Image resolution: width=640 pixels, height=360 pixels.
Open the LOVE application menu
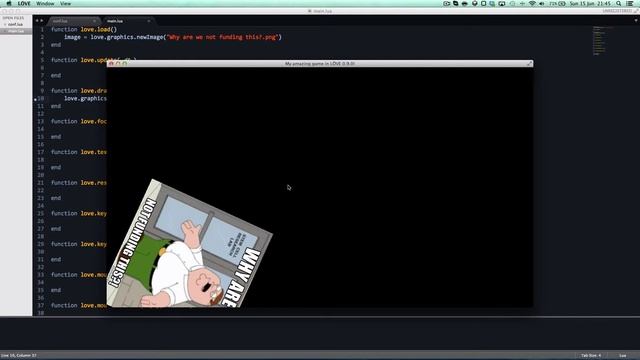pos(24,3)
